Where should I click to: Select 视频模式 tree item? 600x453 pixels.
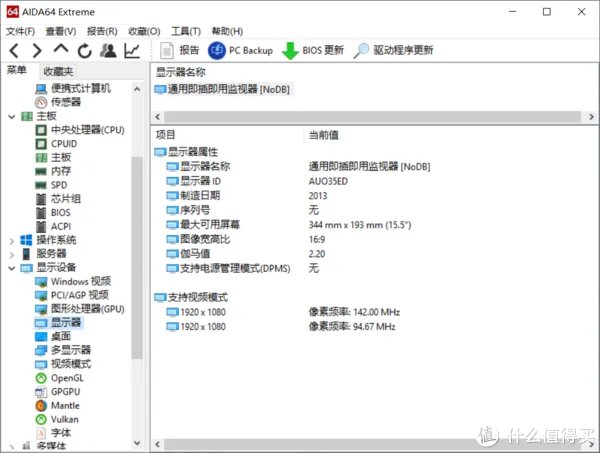(63, 364)
